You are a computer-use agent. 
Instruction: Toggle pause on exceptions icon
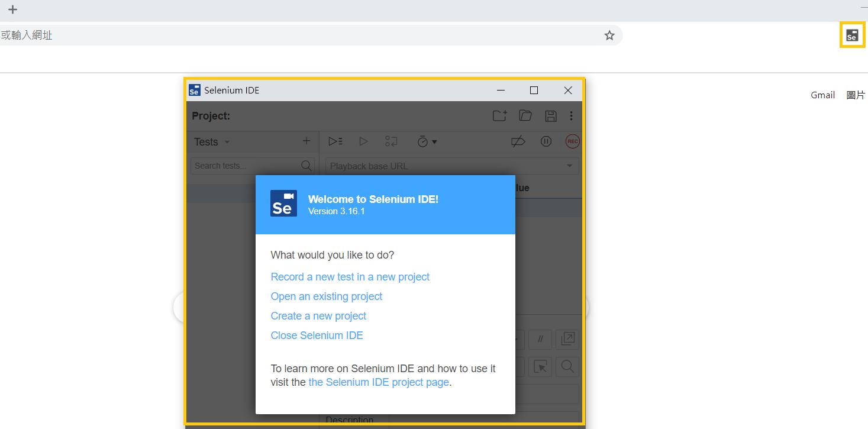pos(546,141)
